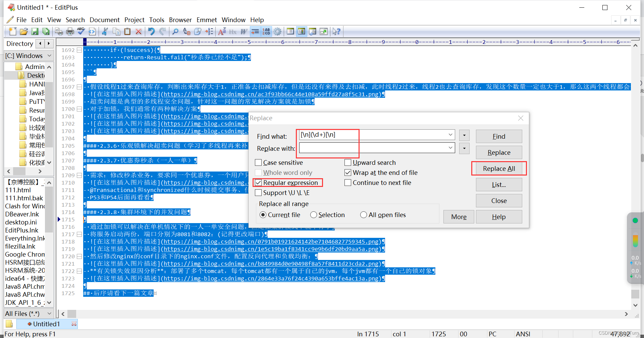Screen dimensions: 644x338
Task: Click the Paste clipboard icon
Action: (x=127, y=31)
